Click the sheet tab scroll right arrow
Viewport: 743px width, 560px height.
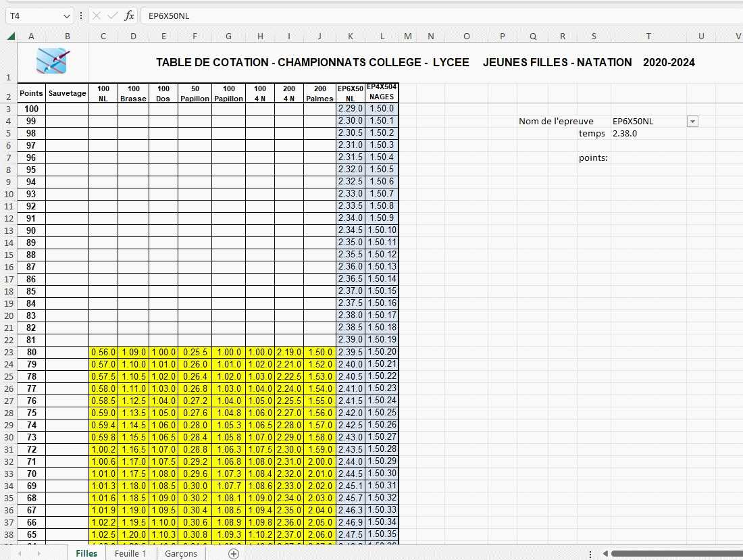pyautogui.click(x=39, y=553)
